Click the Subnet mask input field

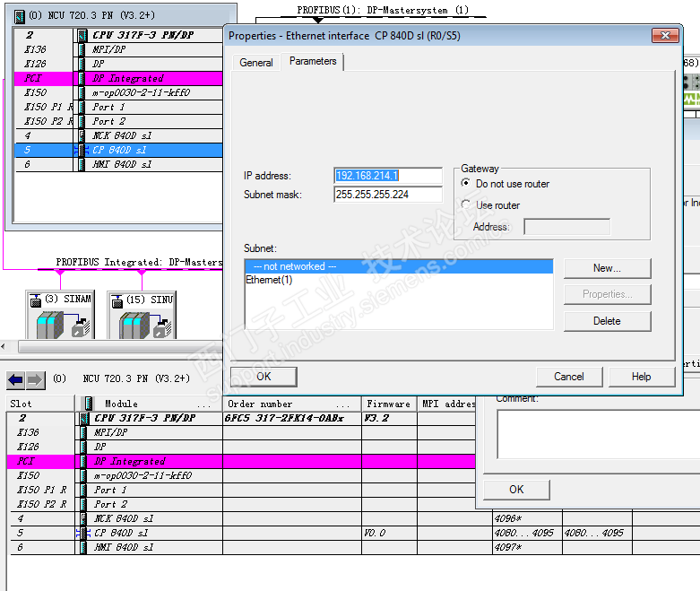click(x=387, y=195)
